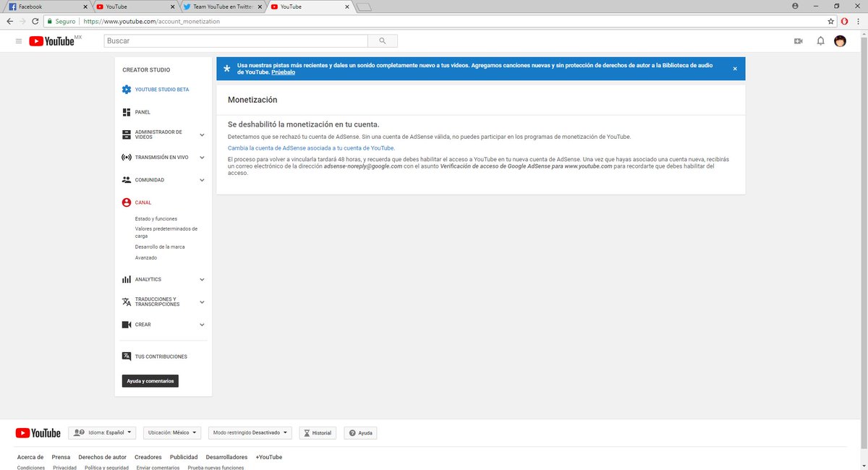Click the Crear camera icon
Image resolution: width=868 pixels, height=470 pixels.
click(127, 325)
